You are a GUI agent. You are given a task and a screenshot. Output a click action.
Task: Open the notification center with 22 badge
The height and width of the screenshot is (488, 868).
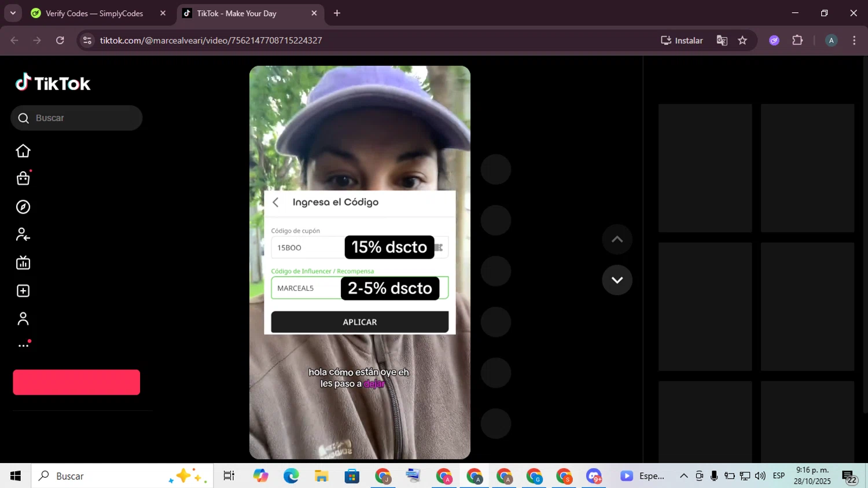(x=849, y=477)
